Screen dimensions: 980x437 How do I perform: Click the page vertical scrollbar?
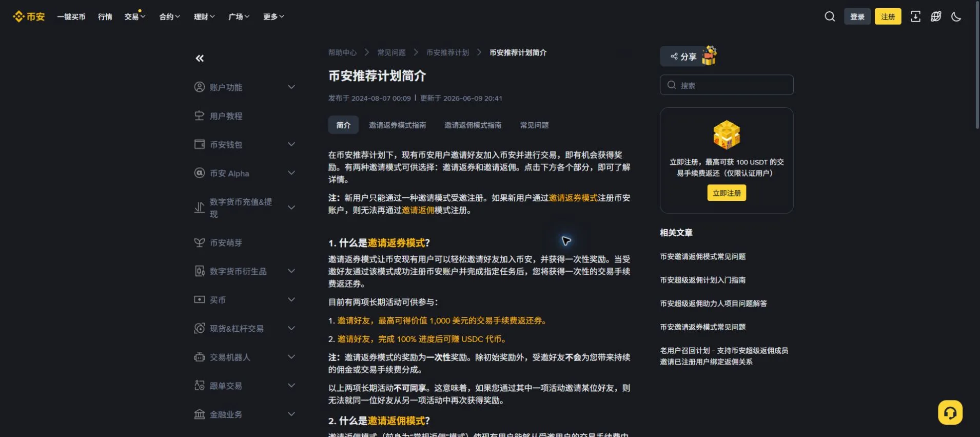[x=977, y=64]
